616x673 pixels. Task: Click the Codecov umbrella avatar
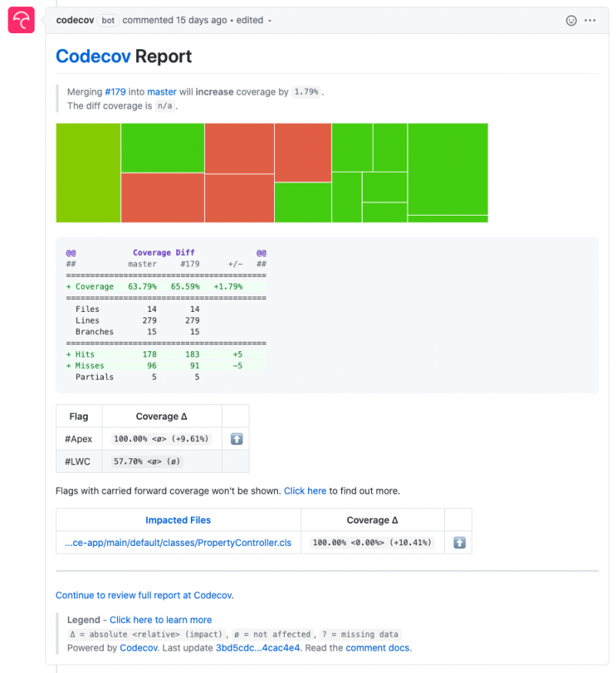pos(21,20)
